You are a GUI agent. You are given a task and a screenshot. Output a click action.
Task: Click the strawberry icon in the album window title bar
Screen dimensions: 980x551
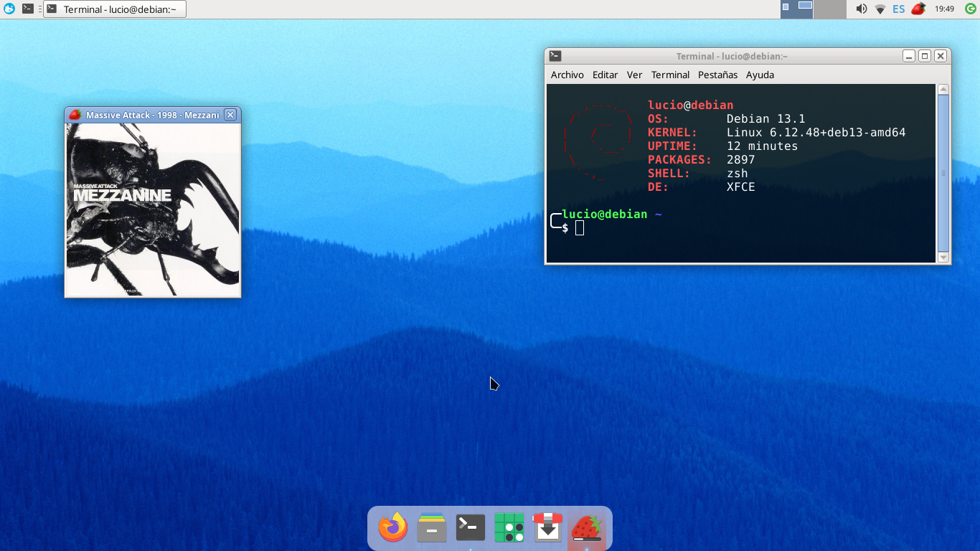75,115
